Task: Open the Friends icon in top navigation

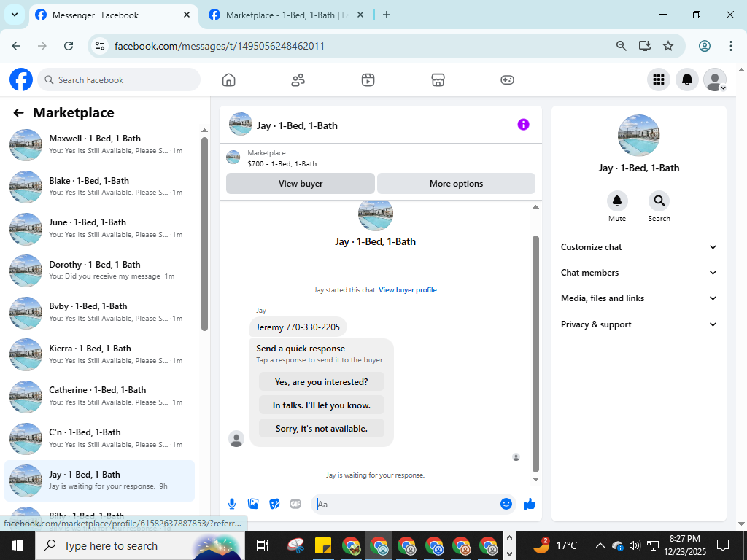Action: click(x=298, y=80)
